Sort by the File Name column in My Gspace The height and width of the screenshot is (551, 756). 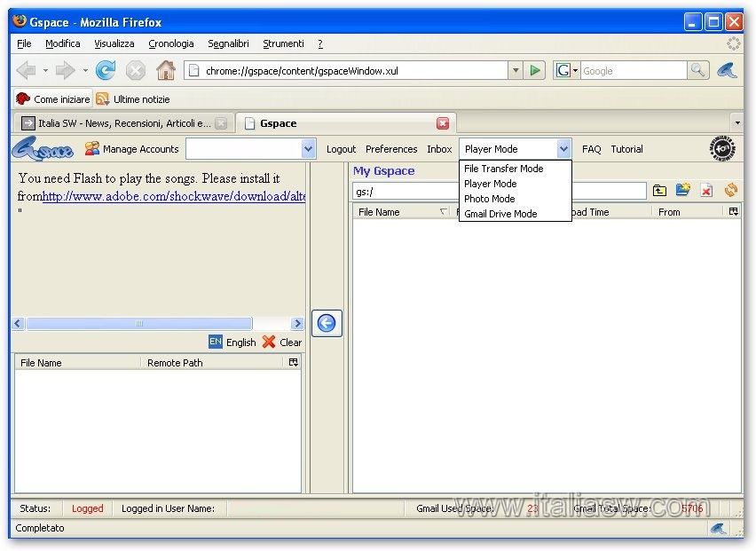click(402, 212)
